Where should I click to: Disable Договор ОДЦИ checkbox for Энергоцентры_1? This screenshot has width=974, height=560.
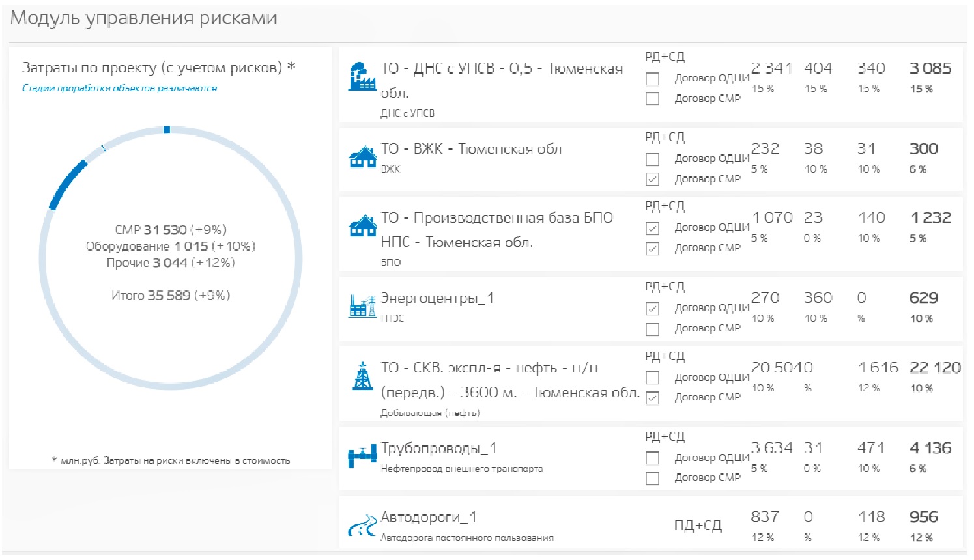pyautogui.click(x=652, y=309)
